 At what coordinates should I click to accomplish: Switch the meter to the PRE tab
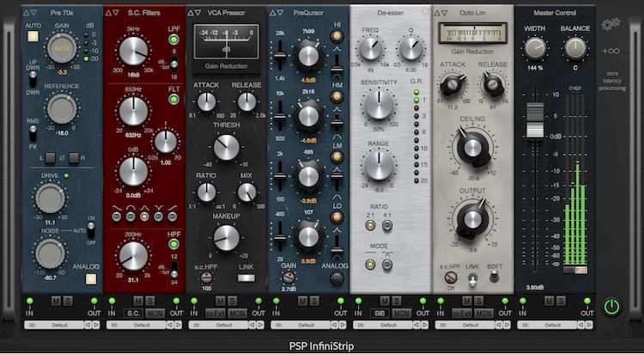click(x=568, y=270)
